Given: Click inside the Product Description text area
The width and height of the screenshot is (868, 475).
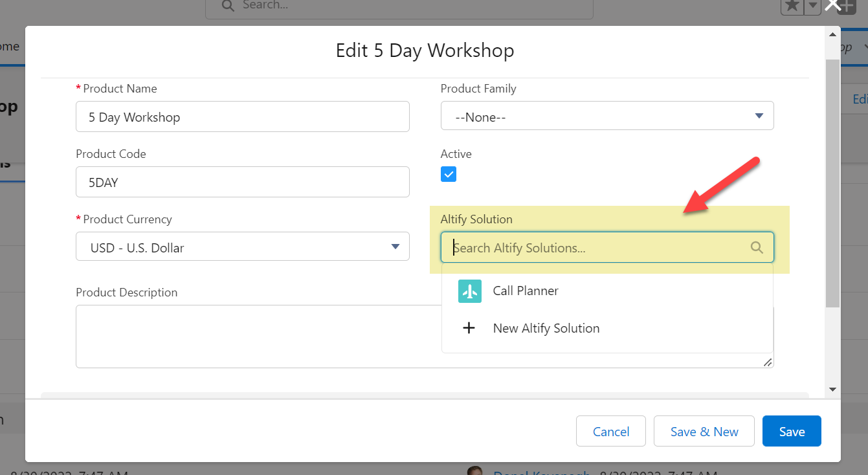Looking at the screenshot, I should point(259,337).
